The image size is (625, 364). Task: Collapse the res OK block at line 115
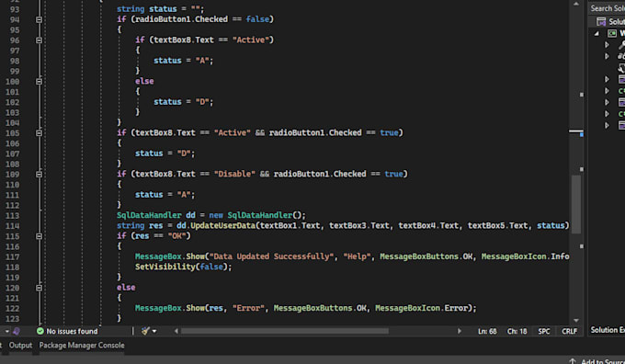coord(39,236)
